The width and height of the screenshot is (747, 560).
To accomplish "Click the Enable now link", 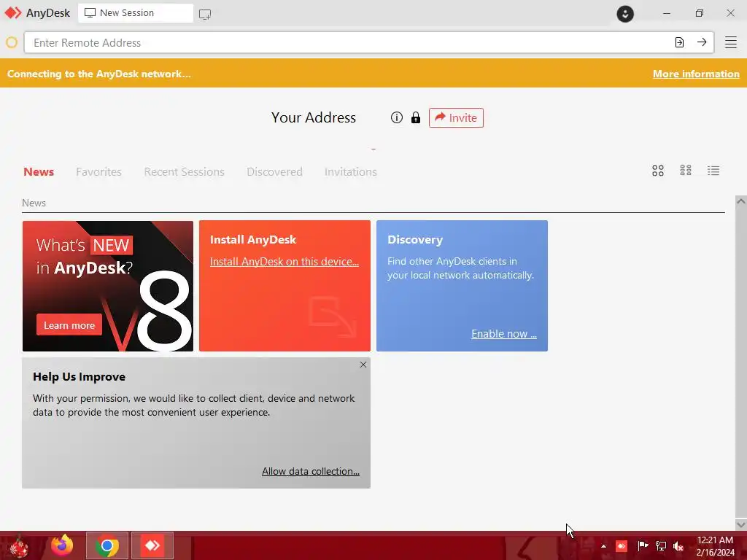I will click(x=504, y=334).
